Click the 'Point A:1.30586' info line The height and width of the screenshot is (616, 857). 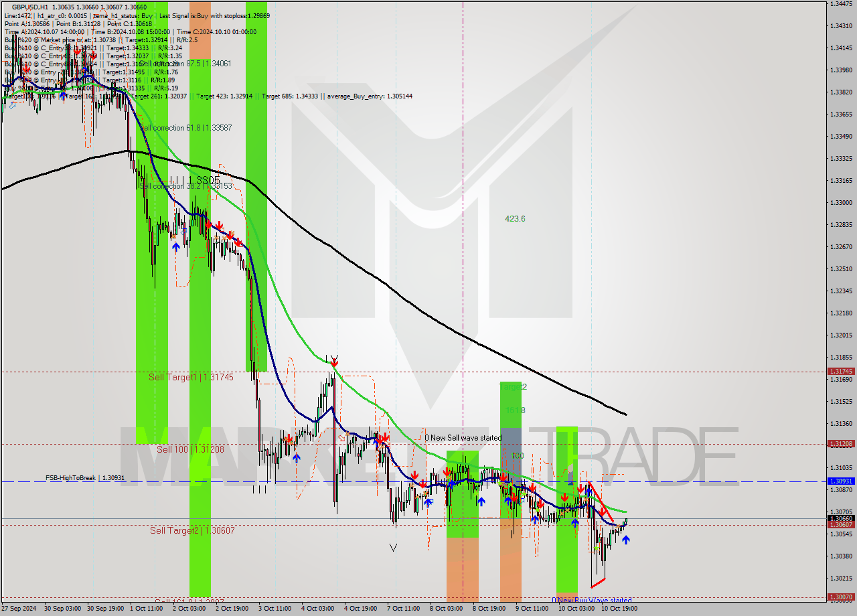[25, 23]
